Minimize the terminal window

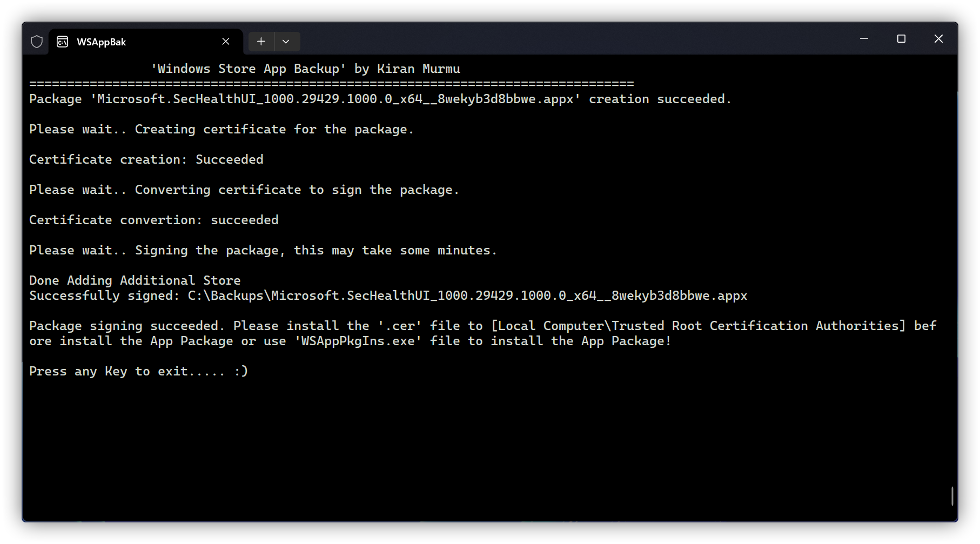click(864, 39)
